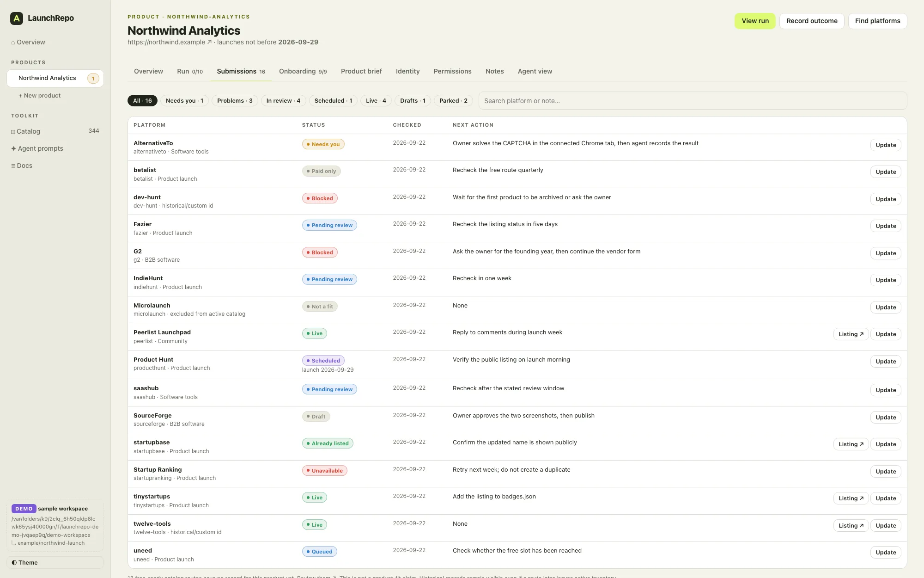Click the Already listed status badge
Image resolution: width=924 pixels, height=578 pixels.
click(328, 443)
